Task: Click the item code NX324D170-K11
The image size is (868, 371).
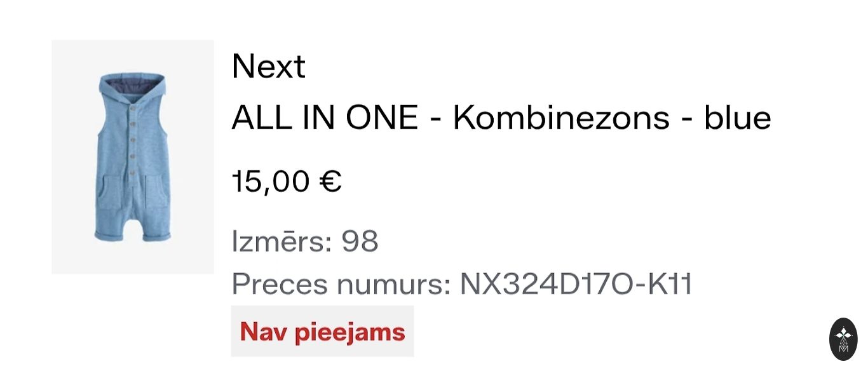Action: point(576,284)
